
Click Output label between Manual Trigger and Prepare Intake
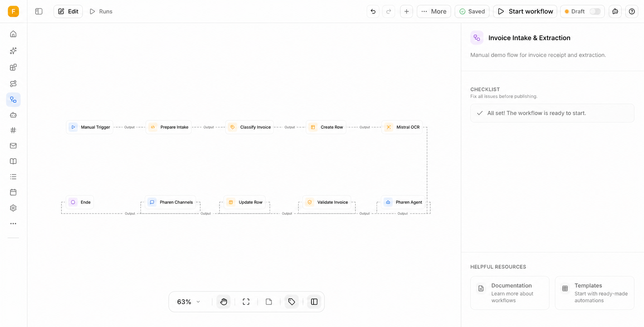(130, 127)
